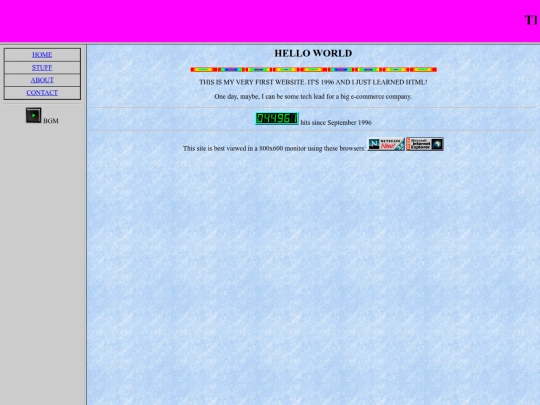Click the Netscape Now browser badge

(x=386, y=144)
